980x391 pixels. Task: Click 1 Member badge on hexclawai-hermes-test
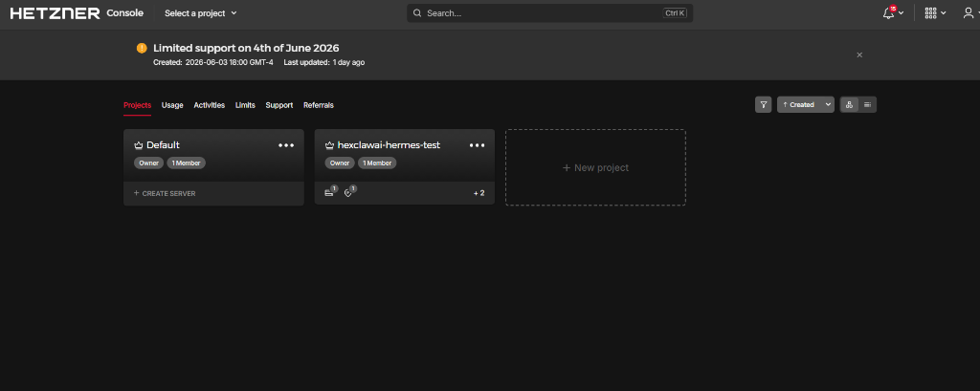377,163
